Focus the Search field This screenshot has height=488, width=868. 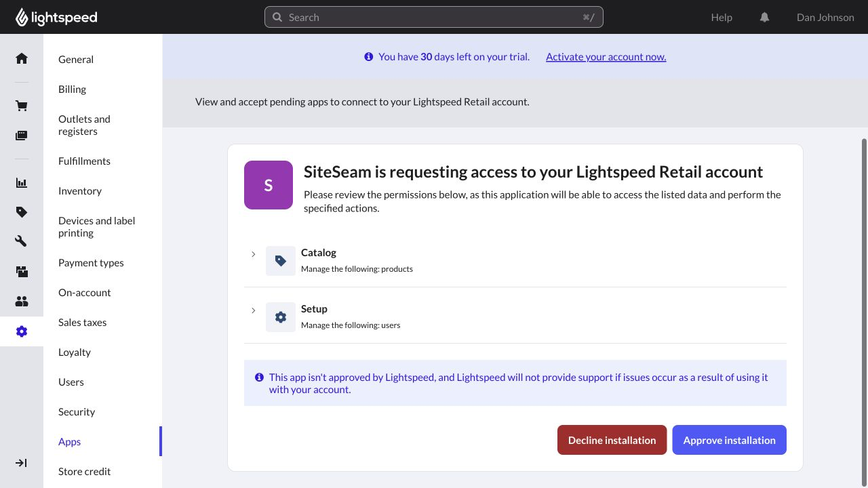click(x=434, y=17)
